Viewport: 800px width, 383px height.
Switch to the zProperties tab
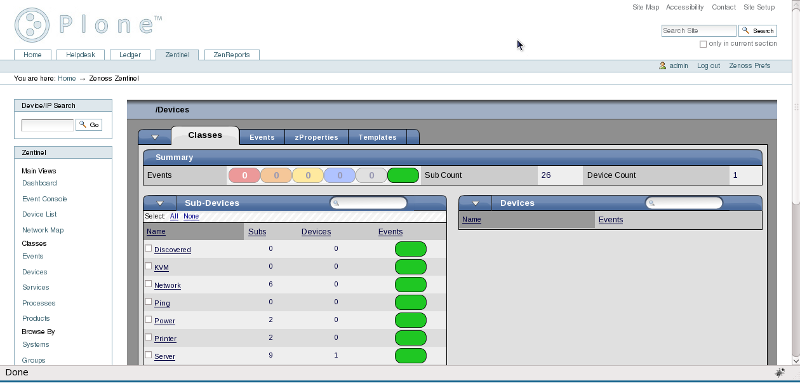click(x=316, y=137)
